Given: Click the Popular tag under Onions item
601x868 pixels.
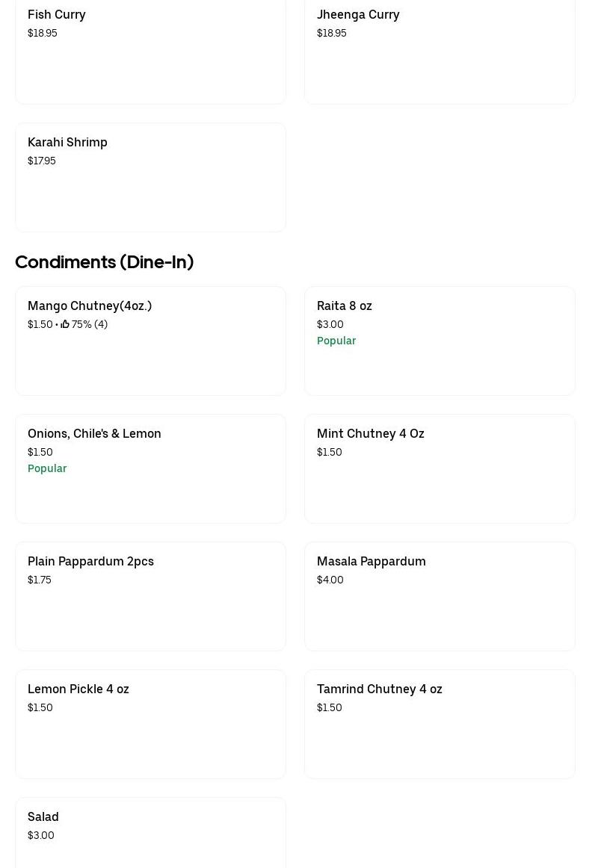Looking at the screenshot, I should point(47,468).
